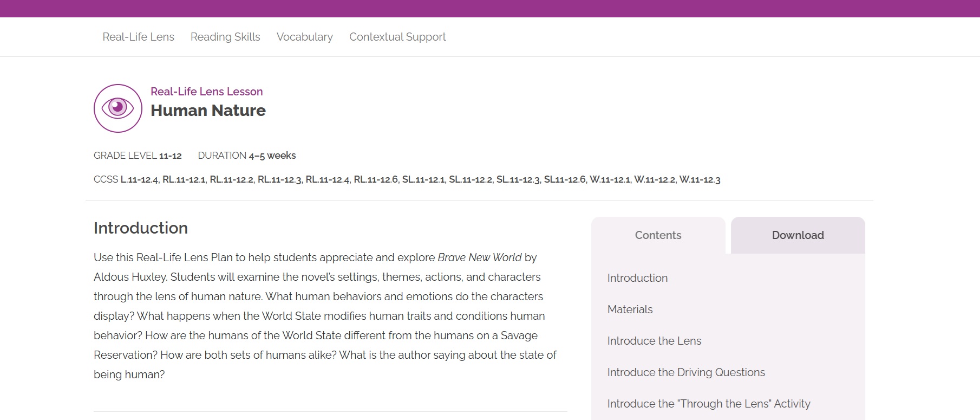Select Contextual Support in top navigation
Image resolution: width=980 pixels, height=420 pixels.
[x=397, y=37]
